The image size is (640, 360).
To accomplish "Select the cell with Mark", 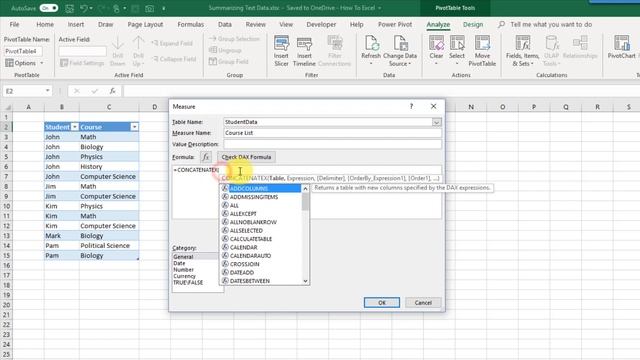I will click(62, 236).
